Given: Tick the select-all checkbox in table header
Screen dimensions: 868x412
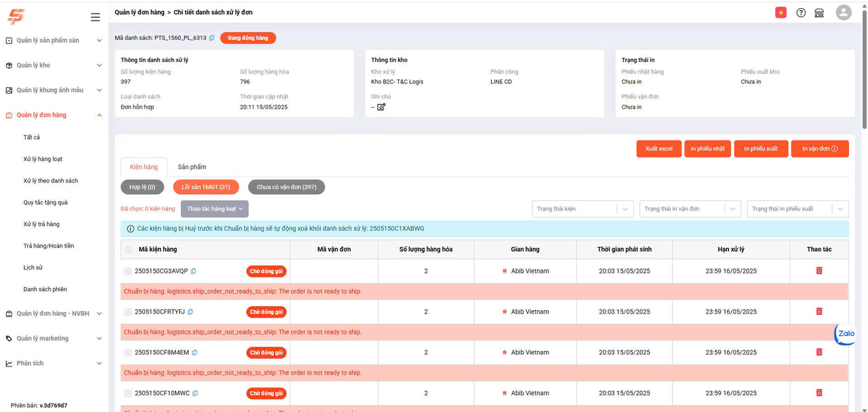Looking at the screenshot, I should 129,250.
